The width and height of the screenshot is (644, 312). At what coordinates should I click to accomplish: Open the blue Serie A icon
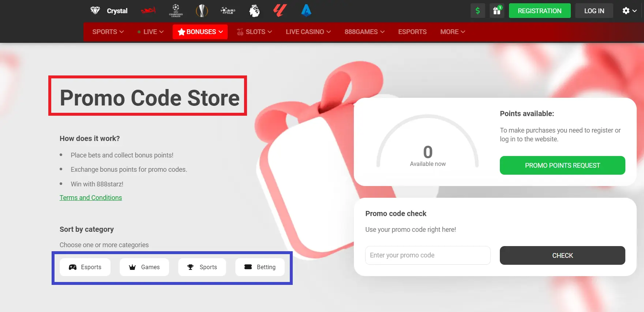[x=306, y=11]
